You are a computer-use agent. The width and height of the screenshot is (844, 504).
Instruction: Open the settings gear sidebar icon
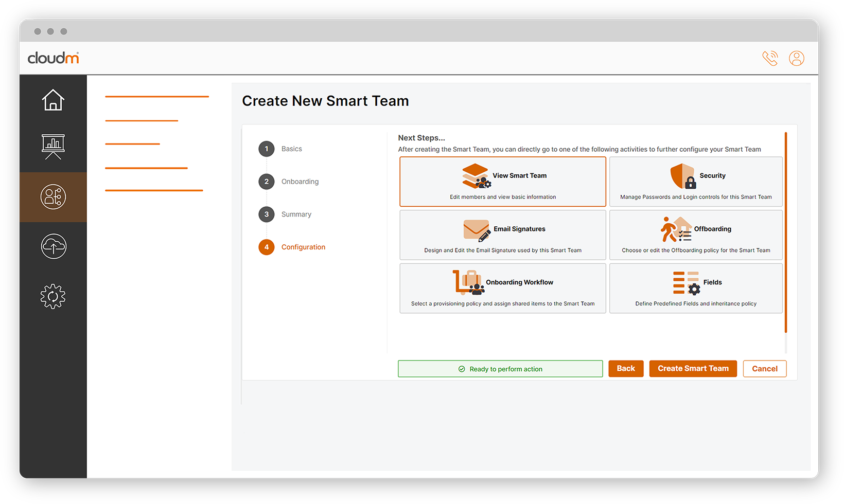point(53,296)
